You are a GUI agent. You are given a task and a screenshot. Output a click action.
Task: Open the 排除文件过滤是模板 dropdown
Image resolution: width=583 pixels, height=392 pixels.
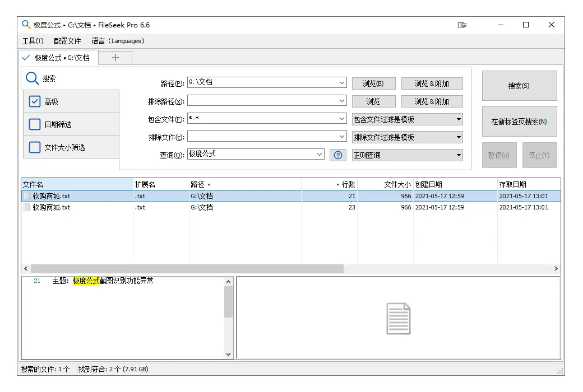tap(407, 137)
